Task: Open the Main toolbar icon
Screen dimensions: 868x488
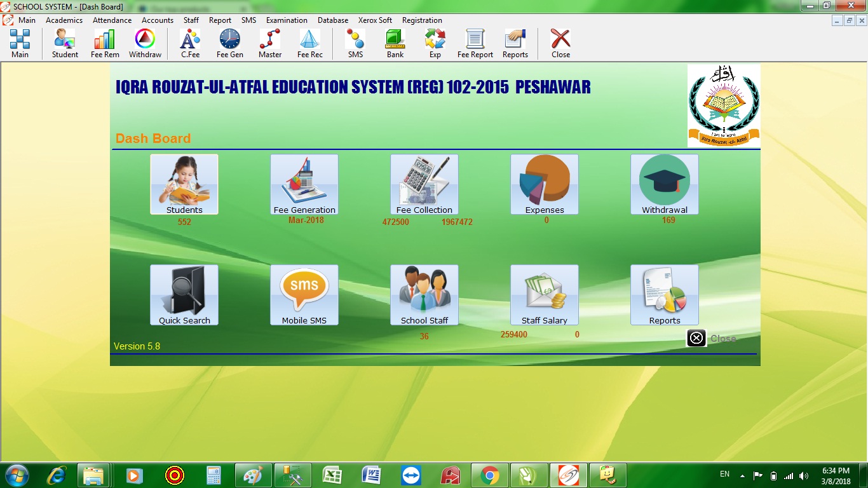Action: click(x=20, y=43)
